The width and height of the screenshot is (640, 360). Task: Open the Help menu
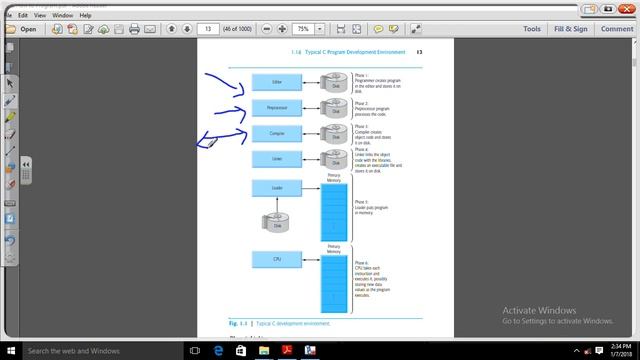pyautogui.click(x=85, y=15)
